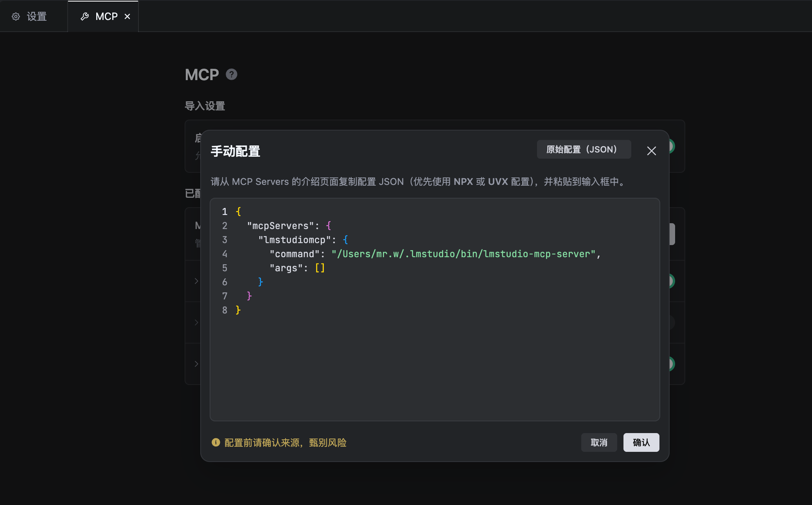Toggle the green switch in the 导入设置 card
Screen dimensions: 812x505
[x=672, y=146]
